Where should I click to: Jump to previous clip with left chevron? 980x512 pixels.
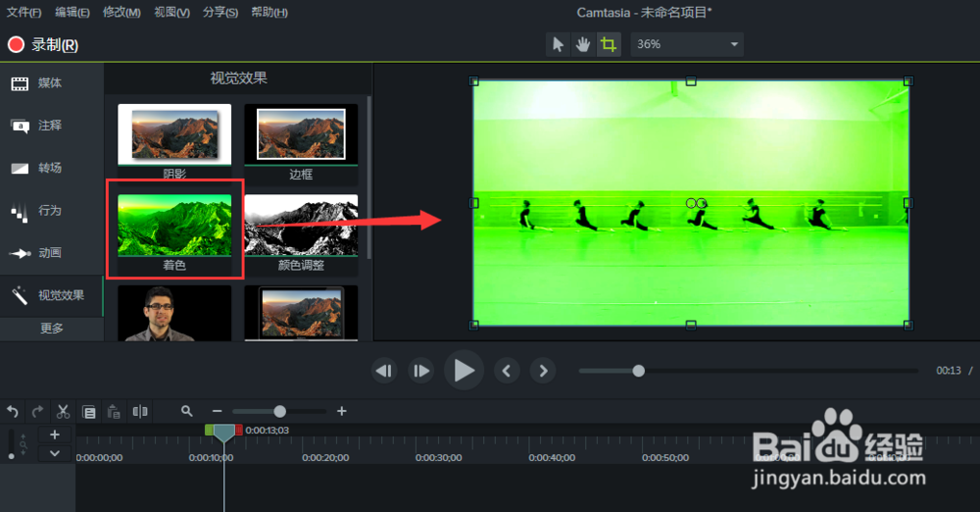point(507,371)
